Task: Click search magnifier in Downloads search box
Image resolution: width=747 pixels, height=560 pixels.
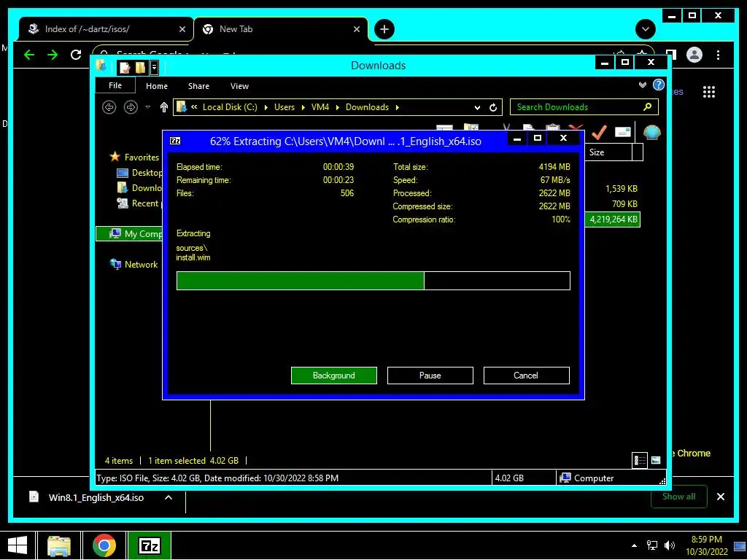Action: (647, 106)
